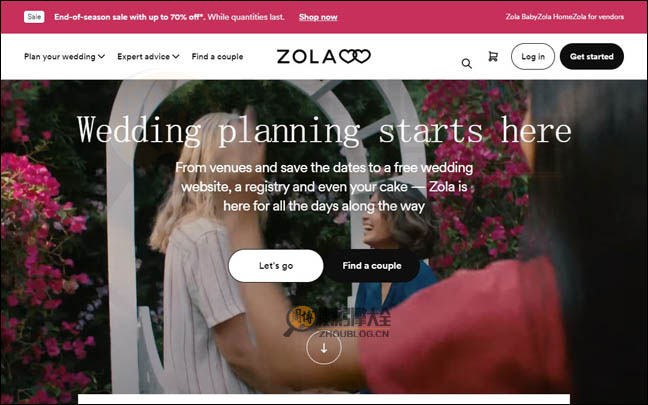This screenshot has width=648, height=405.
Task: Click the Get started button
Action: (591, 57)
